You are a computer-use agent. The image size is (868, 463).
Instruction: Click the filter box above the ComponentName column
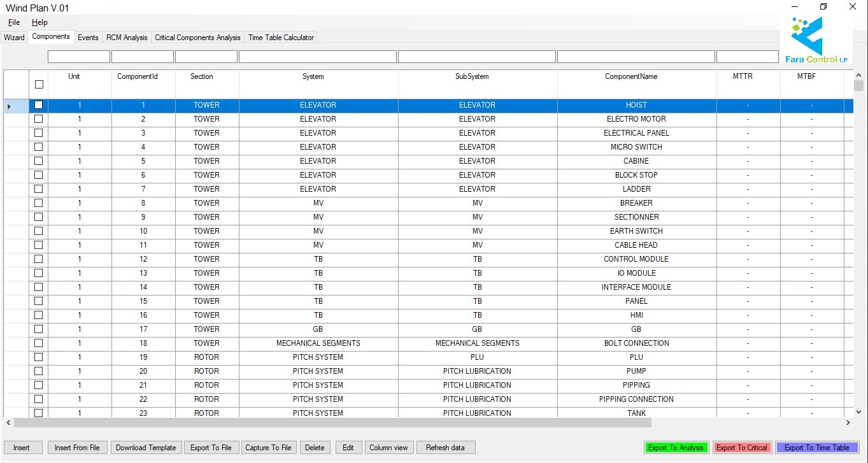coord(636,57)
